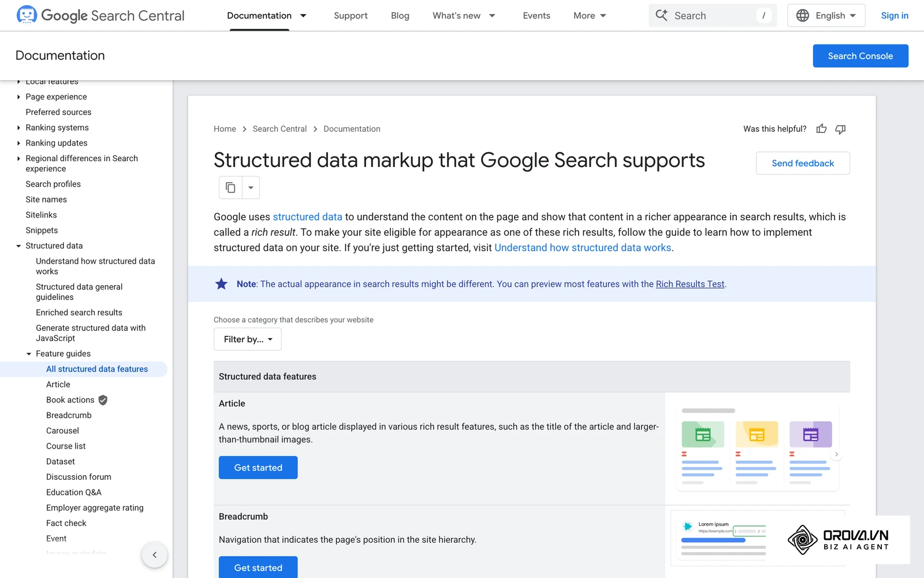924x578 pixels.
Task: Collapse the Structured data section
Action: coord(18,246)
